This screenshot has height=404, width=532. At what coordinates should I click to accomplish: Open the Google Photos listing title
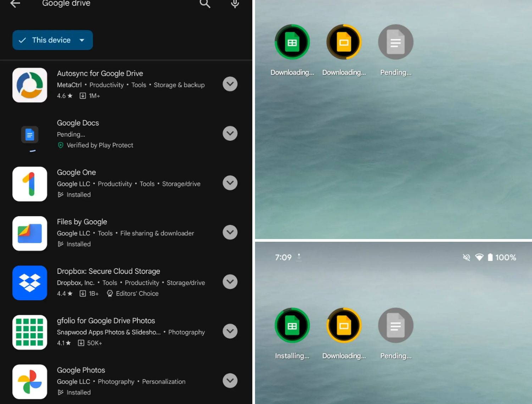[x=81, y=370]
